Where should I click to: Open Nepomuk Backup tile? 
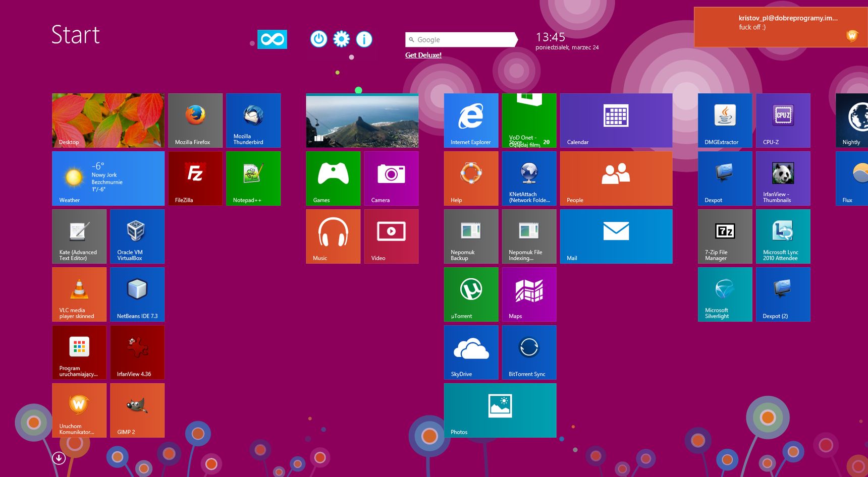(471, 236)
